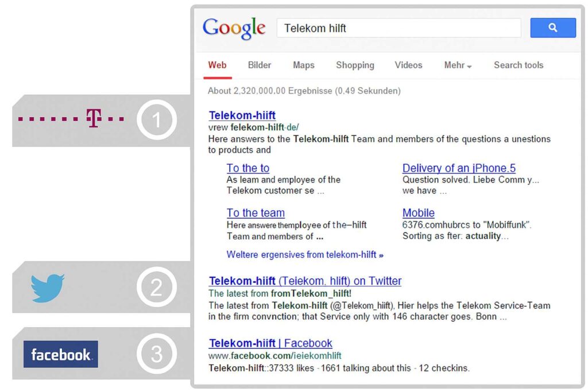
Task: Open 'Delivery of an iPhone.5' sitelink
Action: (459, 168)
